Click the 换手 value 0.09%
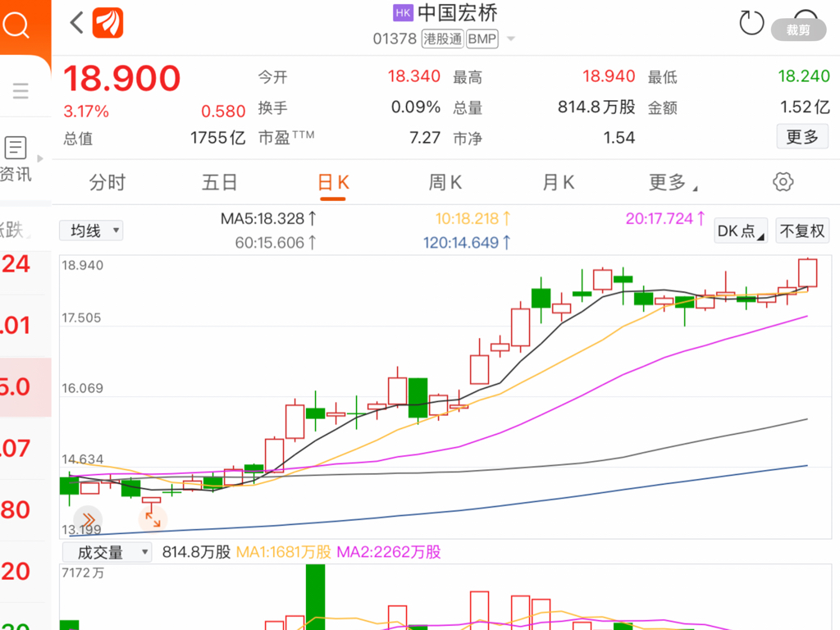 (416, 107)
